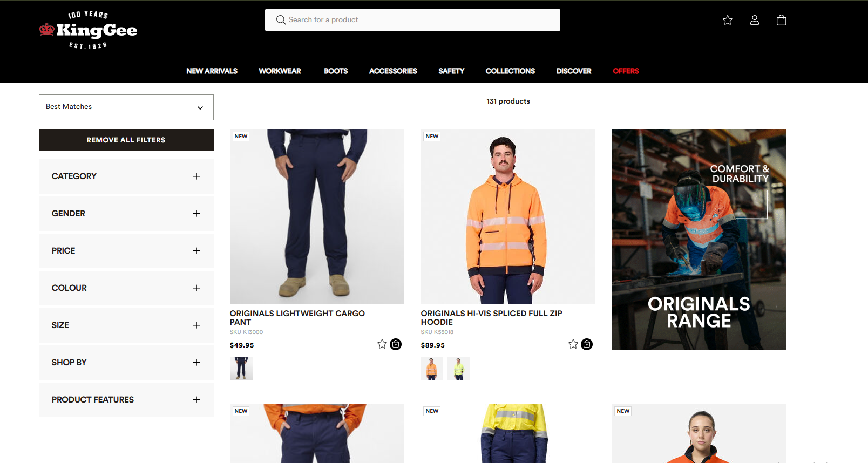Click the $89.95 price
Image resolution: width=868 pixels, height=463 pixels.
click(433, 345)
